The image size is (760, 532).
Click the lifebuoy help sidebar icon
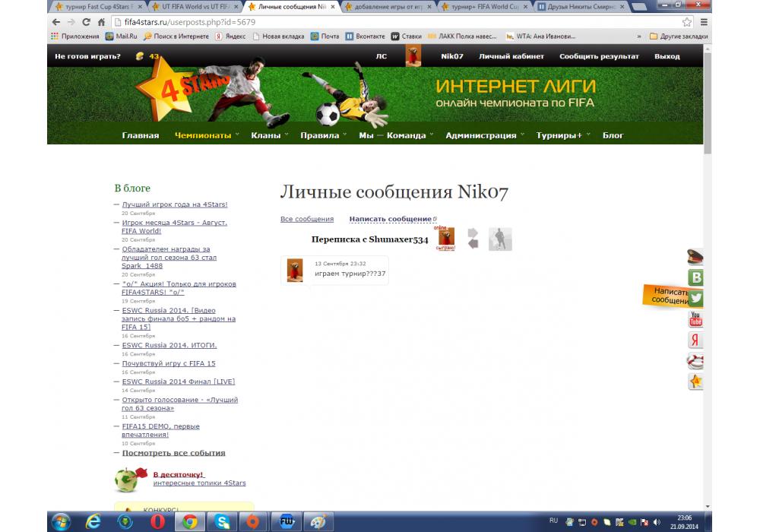tap(695, 360)
